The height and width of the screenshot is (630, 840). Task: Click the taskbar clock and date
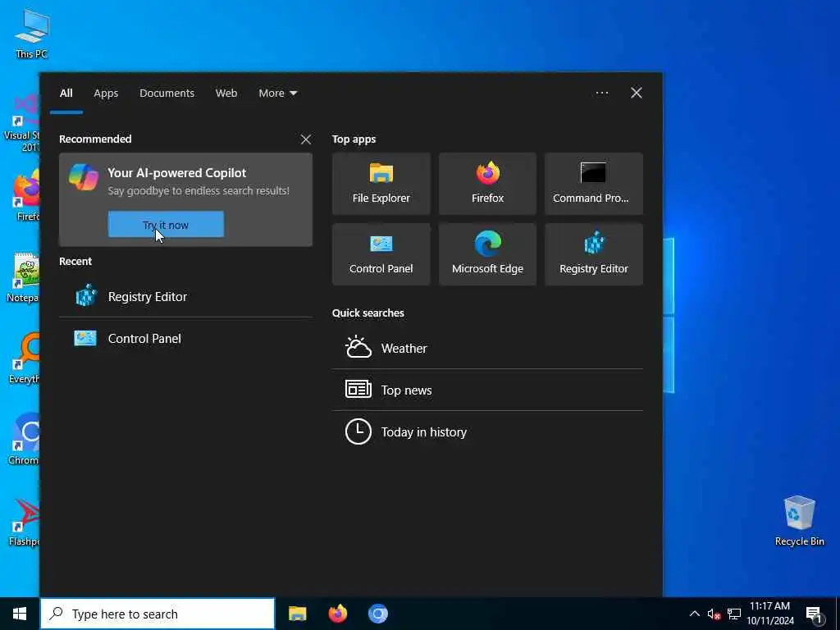(770, 614)
